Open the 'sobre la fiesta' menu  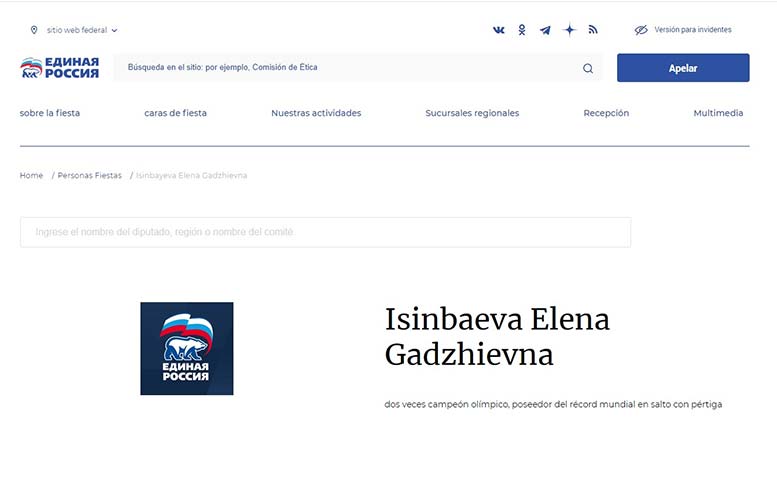(50, 113)
